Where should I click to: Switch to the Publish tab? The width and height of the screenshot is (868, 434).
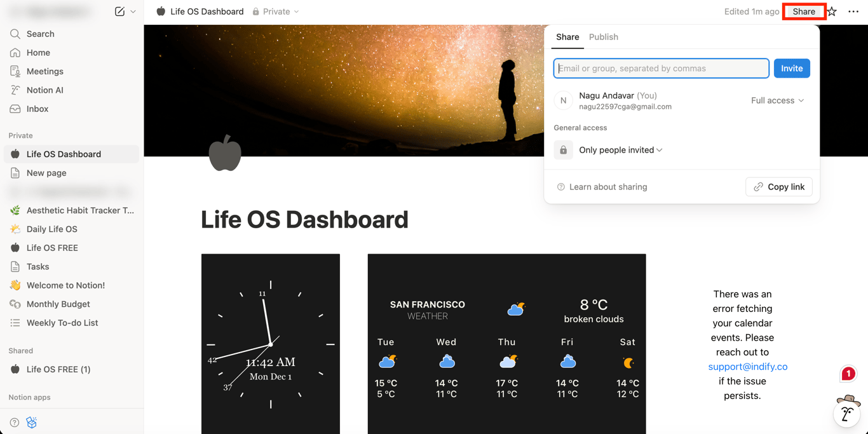coord(603,37)
